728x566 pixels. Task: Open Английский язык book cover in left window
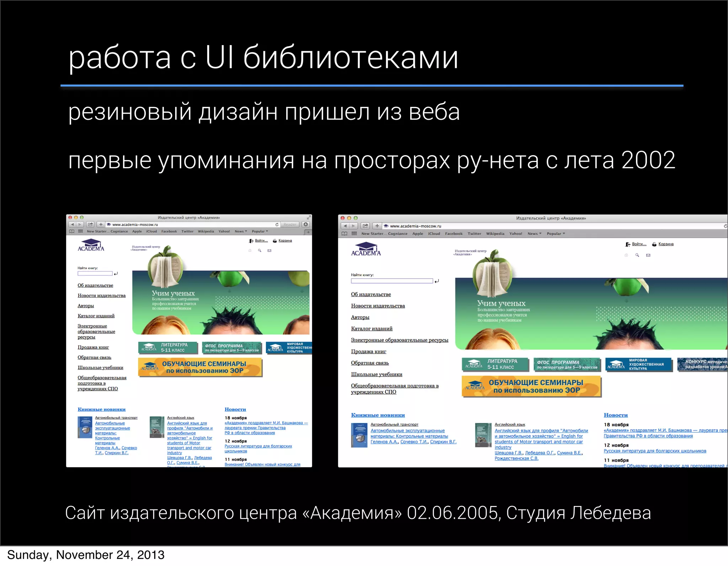157,427
